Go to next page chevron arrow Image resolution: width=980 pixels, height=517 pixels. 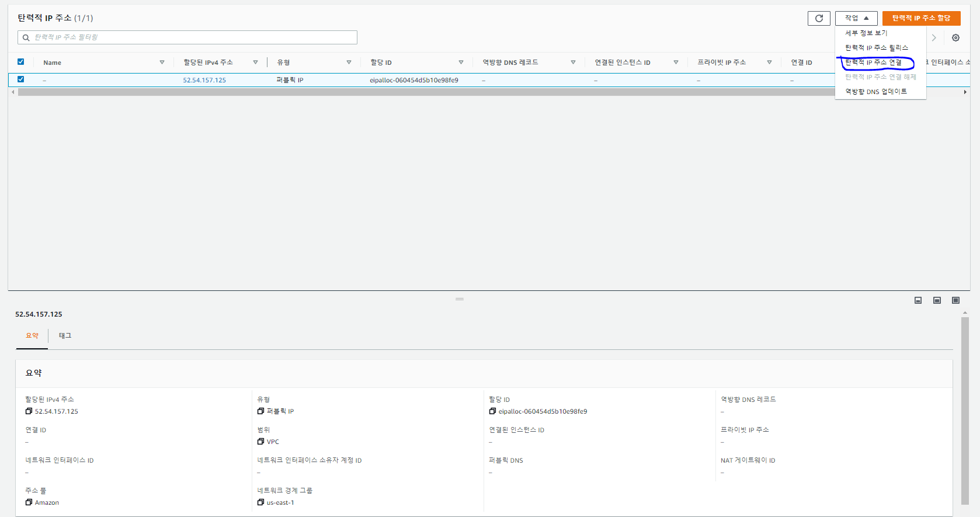coord(934,37)
